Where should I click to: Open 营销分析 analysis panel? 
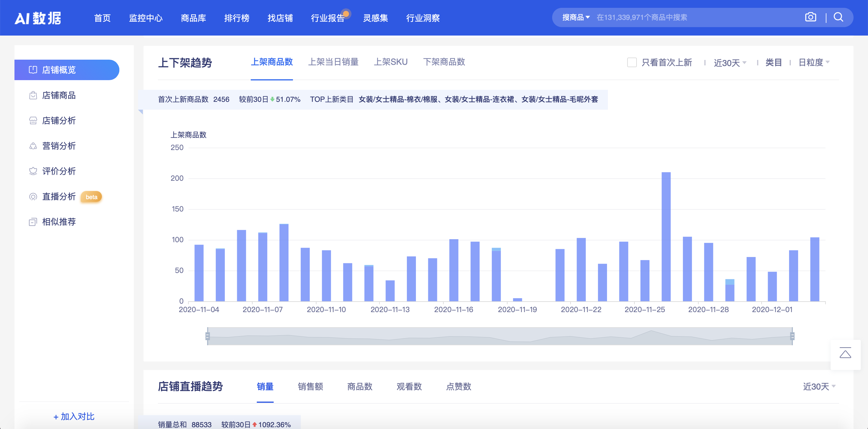click(59, 146)
